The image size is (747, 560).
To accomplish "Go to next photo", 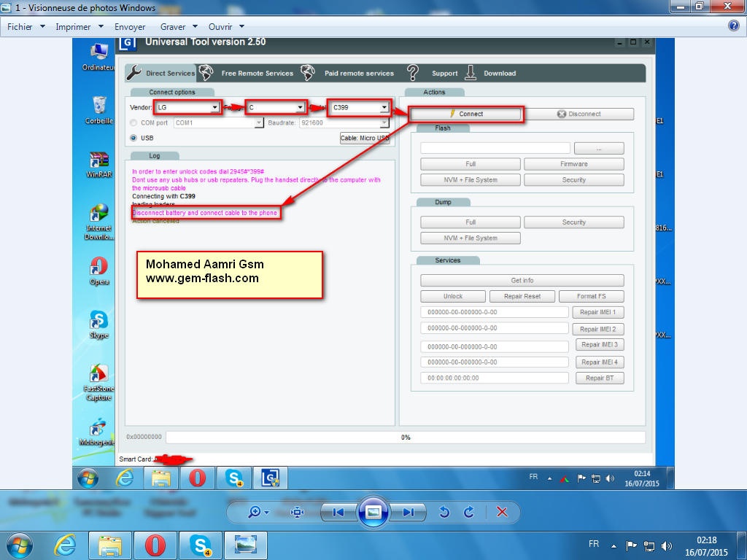I will (408, 513).
